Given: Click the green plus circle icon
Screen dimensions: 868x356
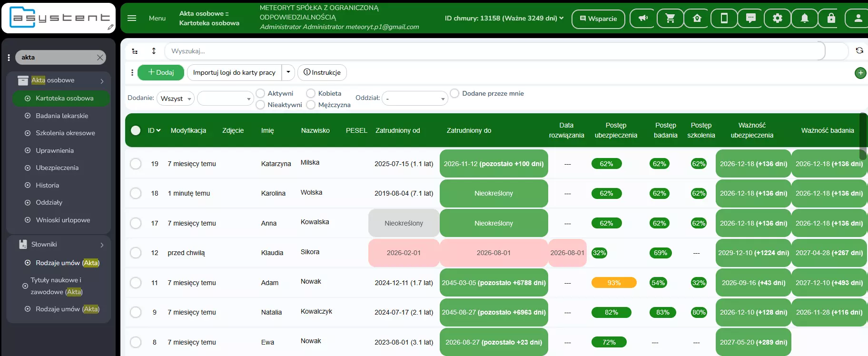Looking at the screenshot, I should click(x=860, y=73).
